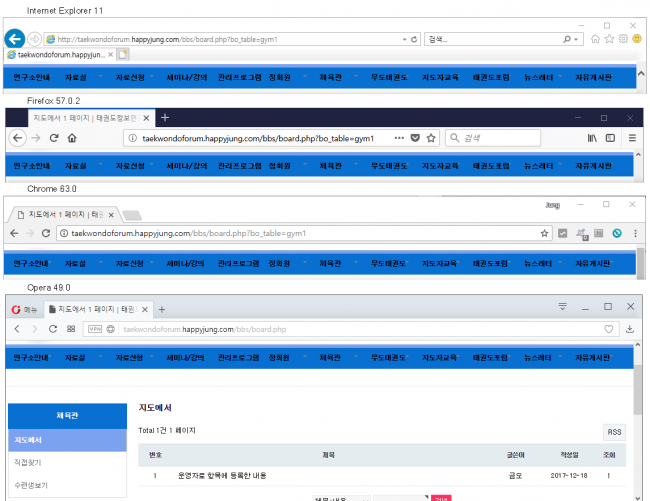Image resolution: width=650 pixels, height=501 pixels.
Task: Close the Firefox tab
Action: click(146, 118)
